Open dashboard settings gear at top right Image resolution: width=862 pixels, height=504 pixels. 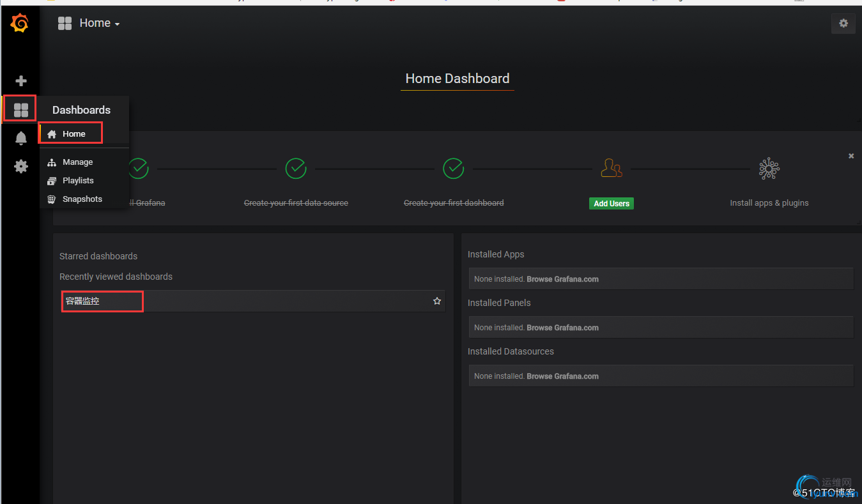click(x=843, y=23)
